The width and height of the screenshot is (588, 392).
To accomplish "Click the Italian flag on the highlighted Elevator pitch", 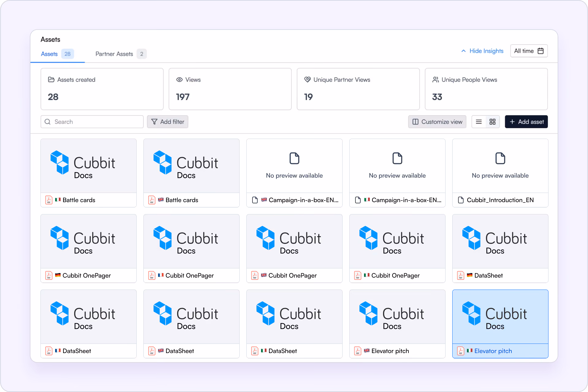I will (x=470, y=351).
